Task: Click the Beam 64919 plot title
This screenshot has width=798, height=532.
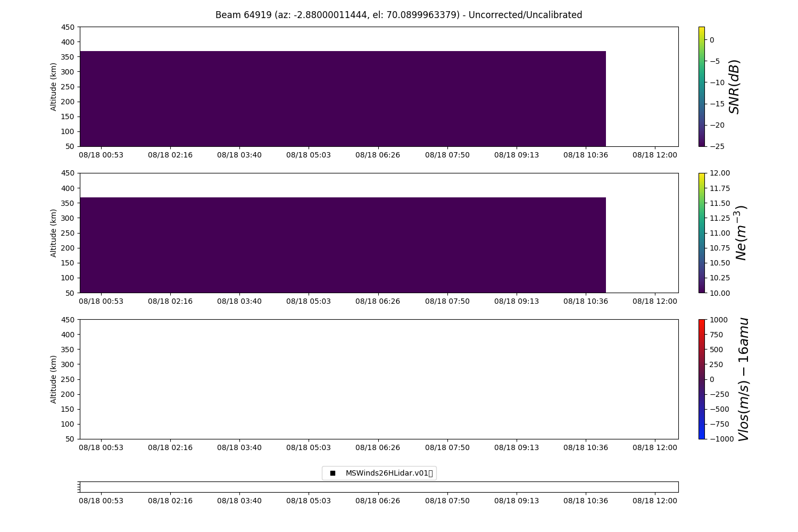Action: coord(398,15)
